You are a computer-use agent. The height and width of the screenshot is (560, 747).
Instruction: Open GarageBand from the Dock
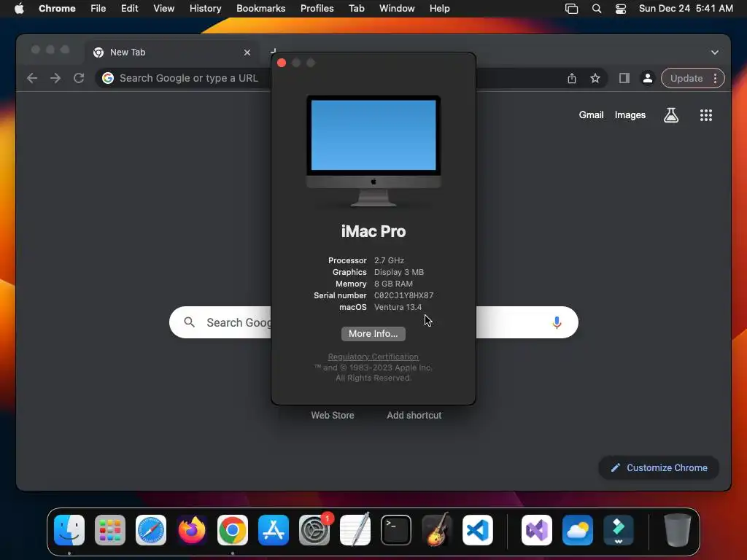(437, 530)
